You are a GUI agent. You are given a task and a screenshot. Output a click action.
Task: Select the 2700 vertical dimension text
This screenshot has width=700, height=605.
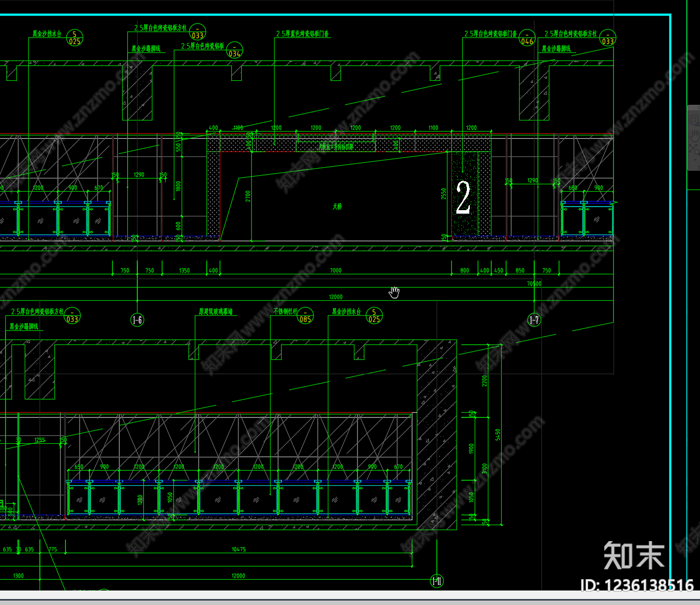pyautogui.click(x=248, y=196)
